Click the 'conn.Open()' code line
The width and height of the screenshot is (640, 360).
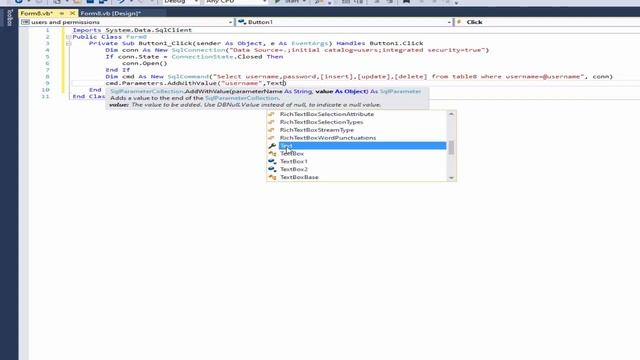click(144, 63)
